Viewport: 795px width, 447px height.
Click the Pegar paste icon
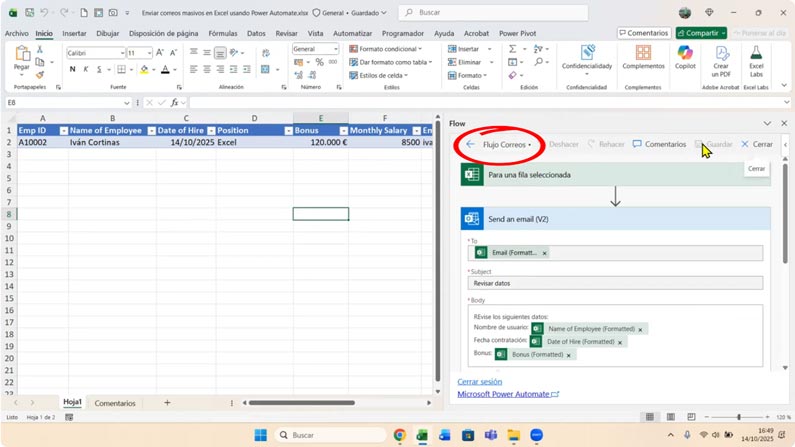(x=22, y=58)
